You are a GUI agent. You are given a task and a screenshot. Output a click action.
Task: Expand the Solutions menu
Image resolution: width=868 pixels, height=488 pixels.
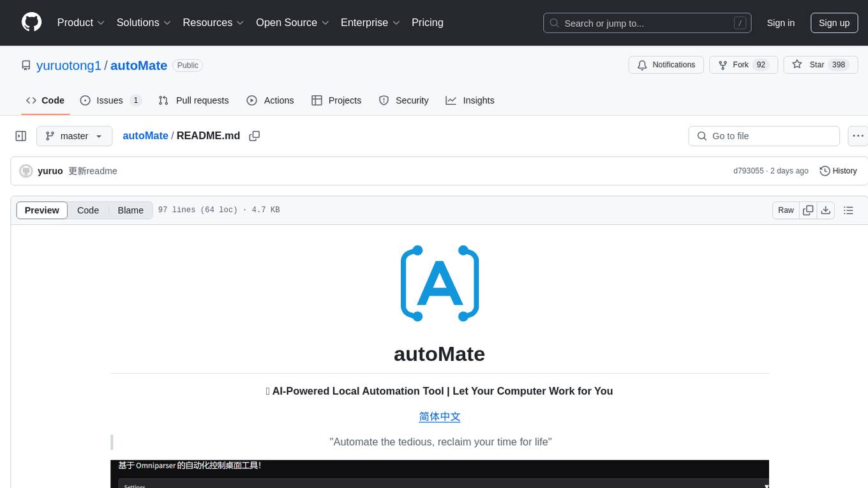tap(144, 22)
